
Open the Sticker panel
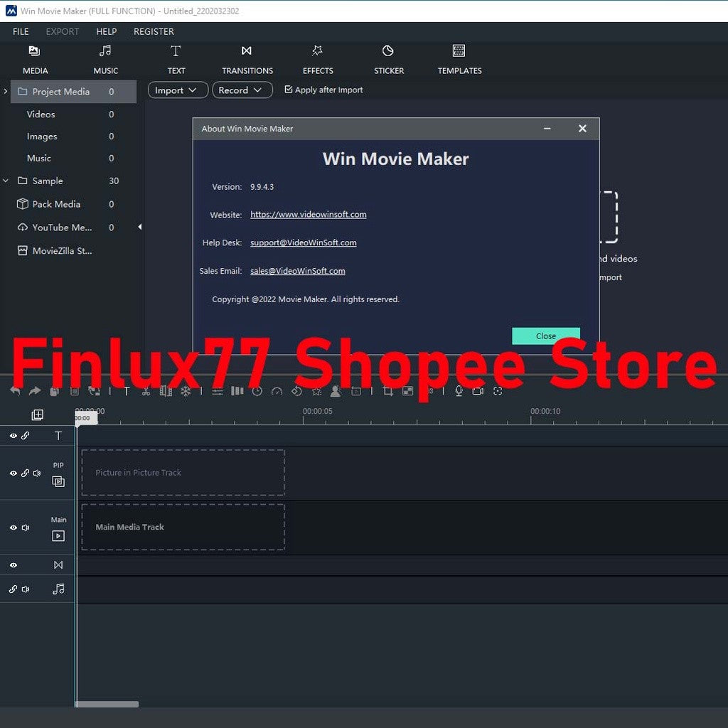click(388, 59)
